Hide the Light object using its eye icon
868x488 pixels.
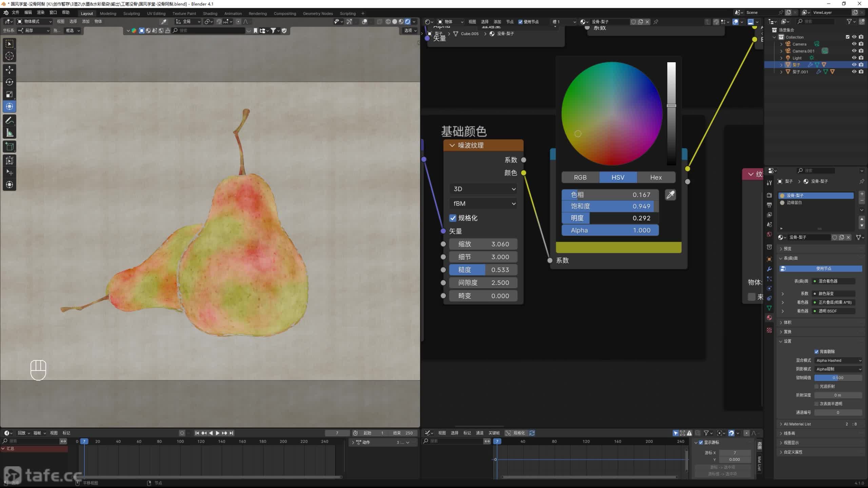point(854,58)
